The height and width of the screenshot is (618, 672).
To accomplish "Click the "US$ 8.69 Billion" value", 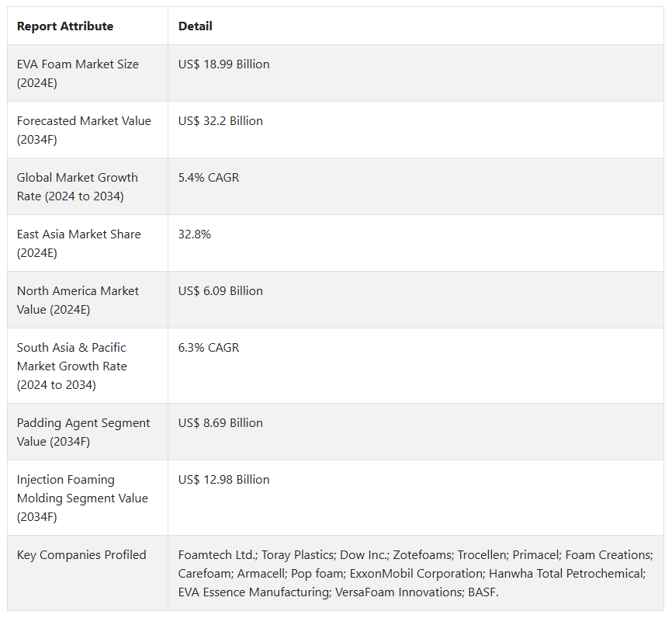I will [x=220, y=423].
